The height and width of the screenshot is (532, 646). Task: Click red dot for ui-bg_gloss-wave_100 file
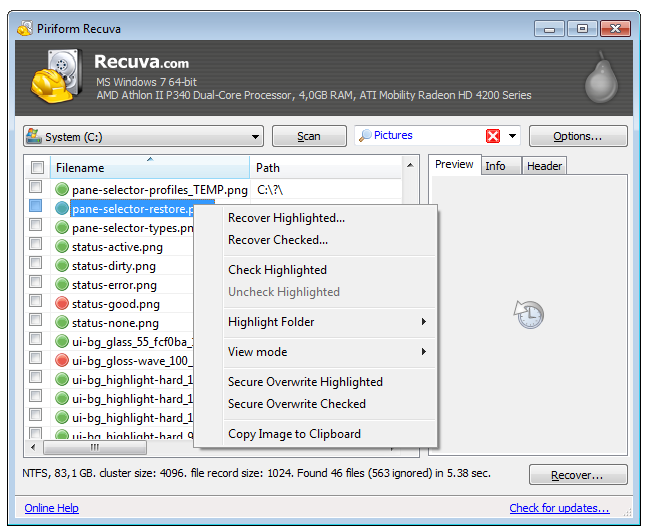point(62,360)
